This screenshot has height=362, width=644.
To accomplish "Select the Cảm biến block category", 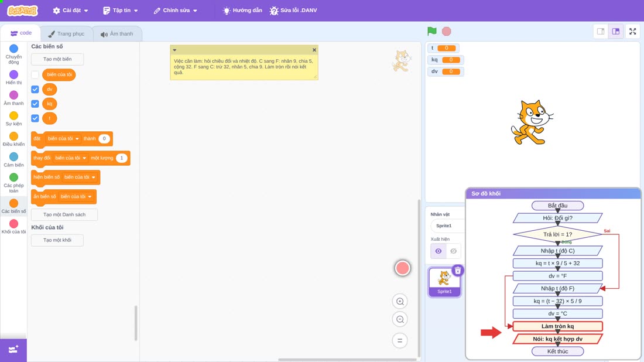I will (13, 159).
